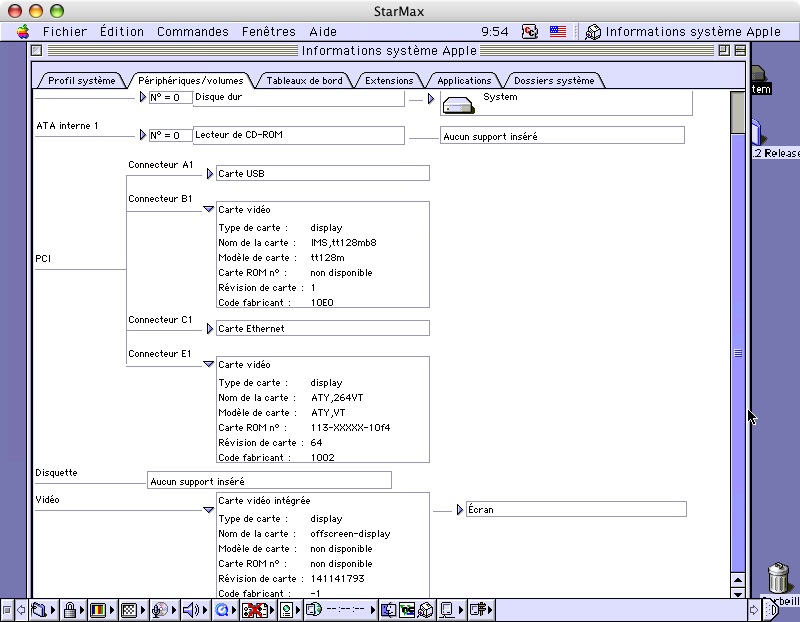Open the QuickTime control strip module
This screenshot has width=800, height=622.
coord(225,610)
